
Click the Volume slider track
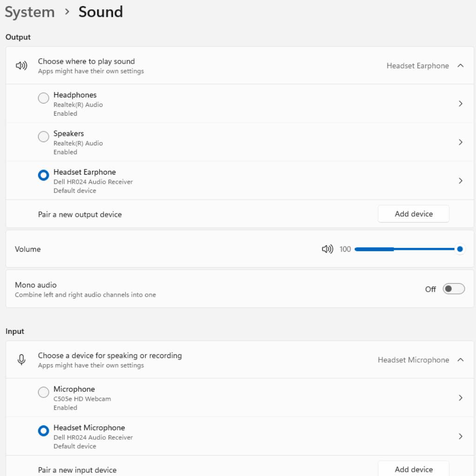click(x=404, y=249)
